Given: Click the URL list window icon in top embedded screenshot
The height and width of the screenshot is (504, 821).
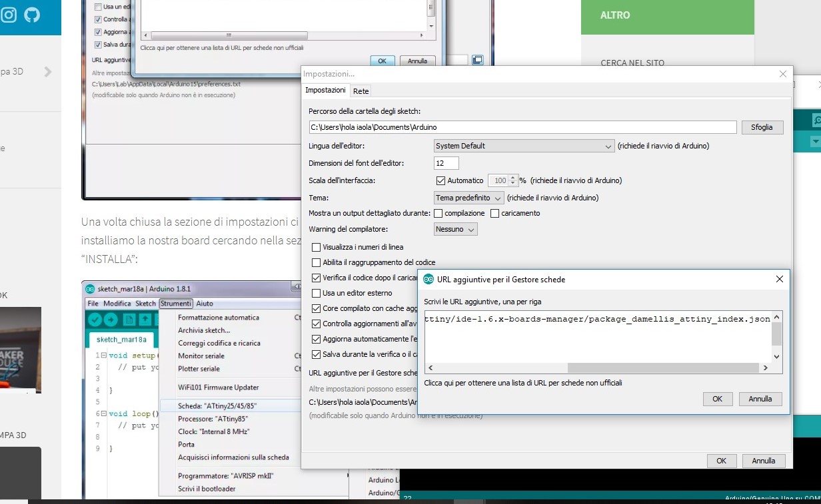Looking at the screenshot, I should click(x=477, y=60).
